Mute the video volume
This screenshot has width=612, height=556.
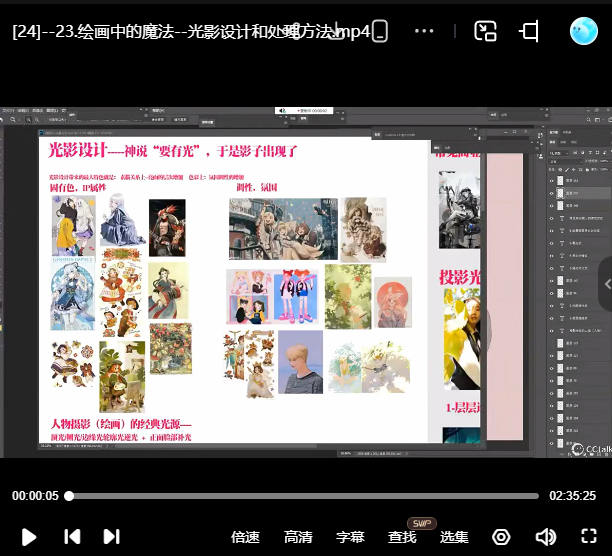(545, 537)
